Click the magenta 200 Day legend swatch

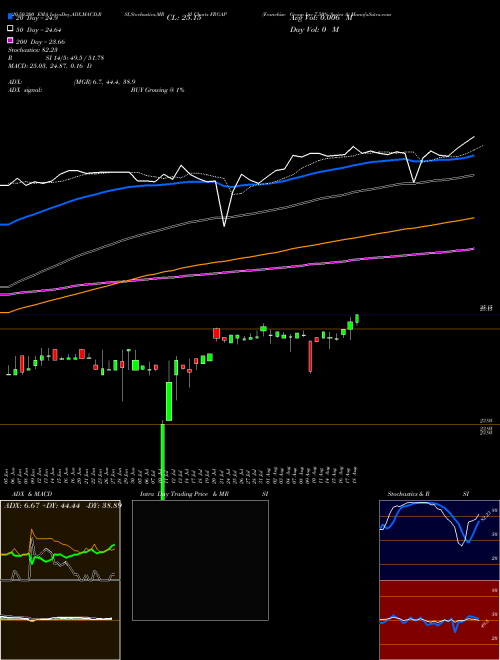click(x=10, y=41)
